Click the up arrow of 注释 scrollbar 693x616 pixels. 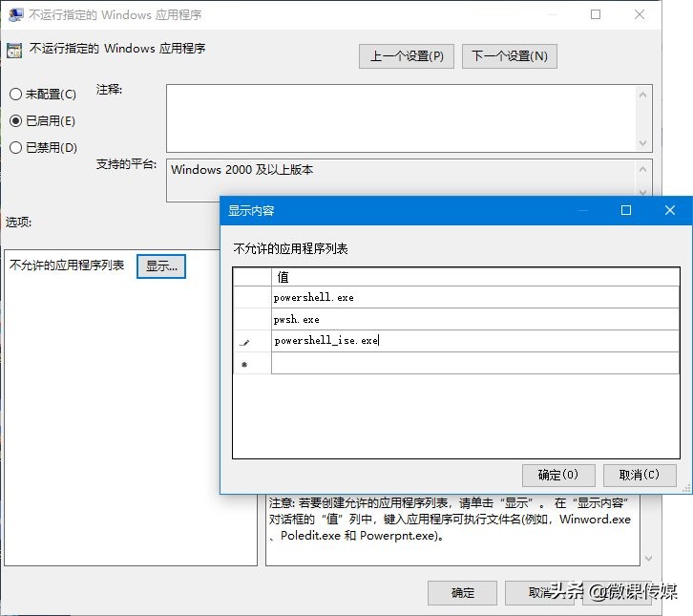[643, 95]
